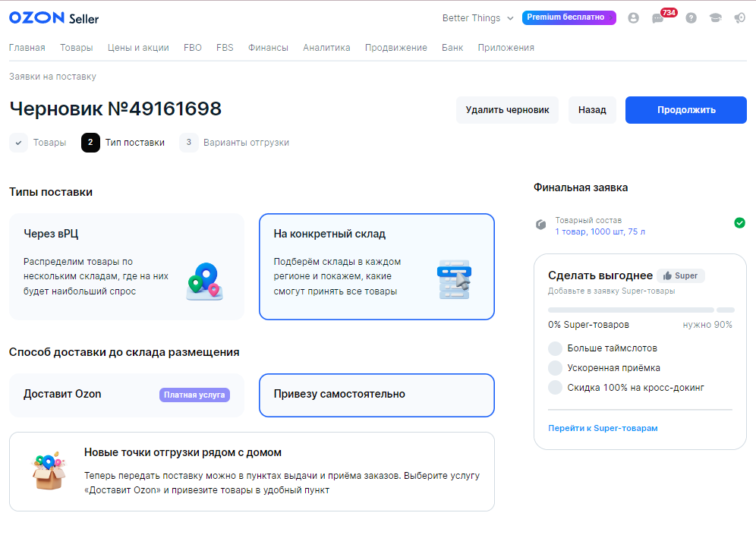The width and height of the screenshot is (756, 535).
Task: Open the Аналитика menu
Action: coord(326,48)
